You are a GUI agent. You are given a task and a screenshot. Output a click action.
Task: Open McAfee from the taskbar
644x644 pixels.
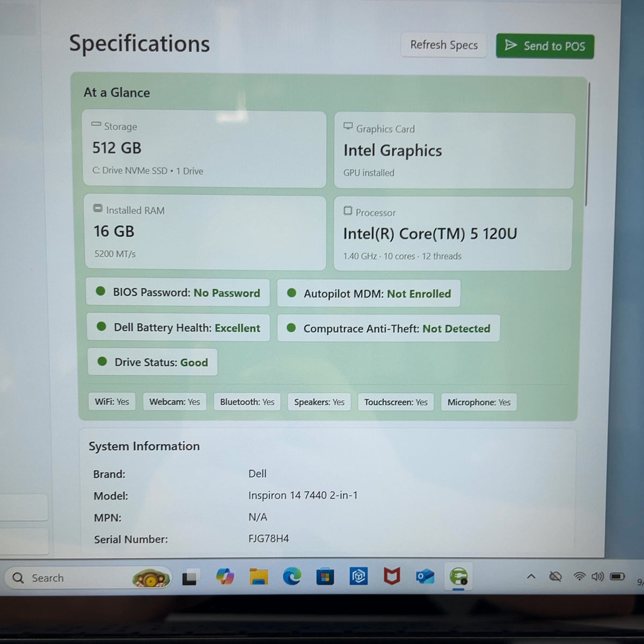(392, 577)
